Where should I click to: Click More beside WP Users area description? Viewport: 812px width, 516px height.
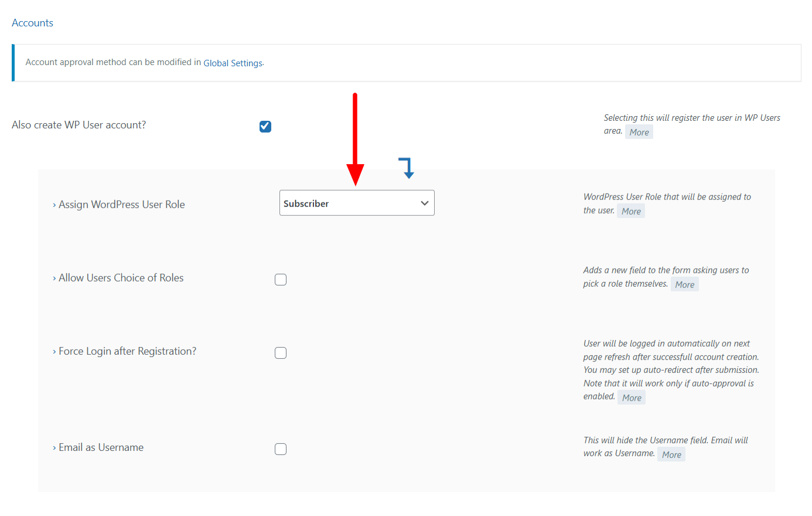[x=639, y=133]
